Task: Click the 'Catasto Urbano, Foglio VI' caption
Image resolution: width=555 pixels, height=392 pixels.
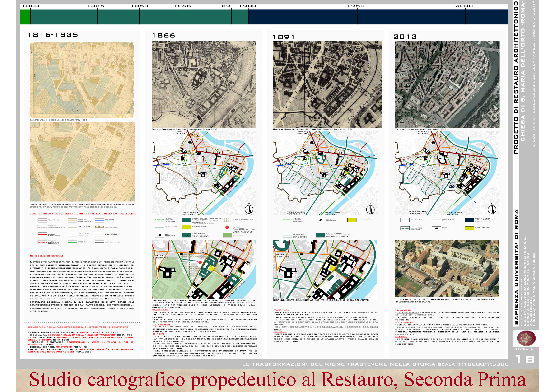Action: pos(59,120)
